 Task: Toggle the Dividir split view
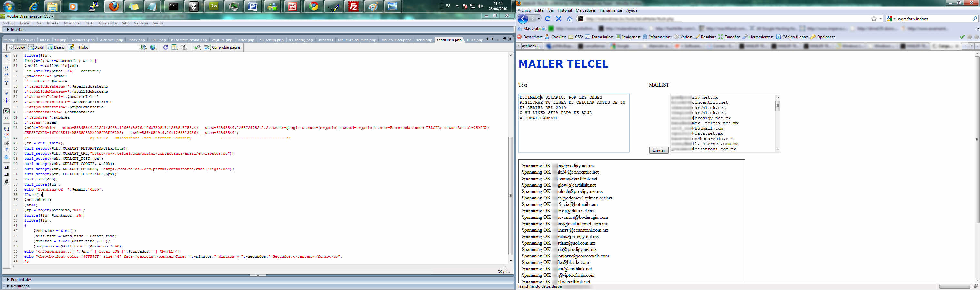[36, 47]
